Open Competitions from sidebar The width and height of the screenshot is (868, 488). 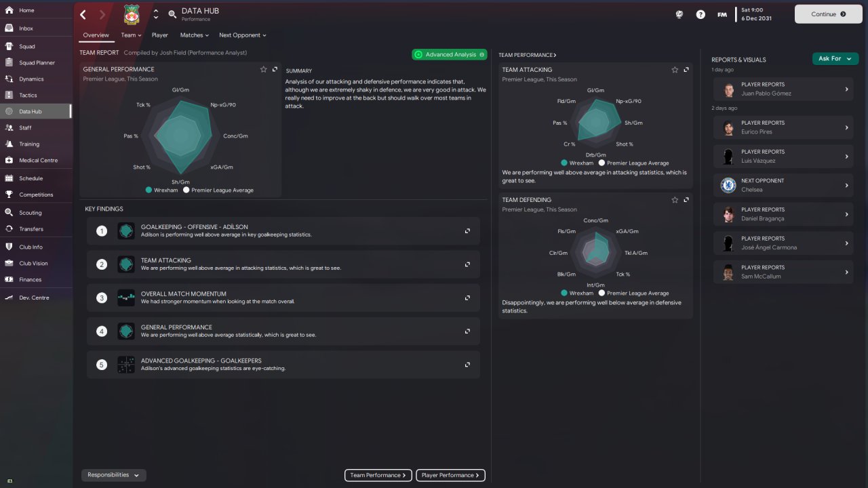tap(36, 195)
